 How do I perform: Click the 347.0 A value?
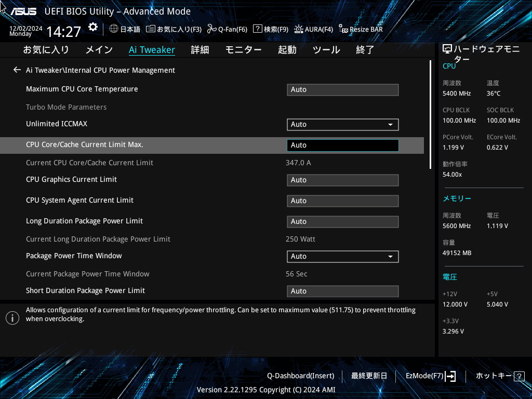(x=298, y=163)
